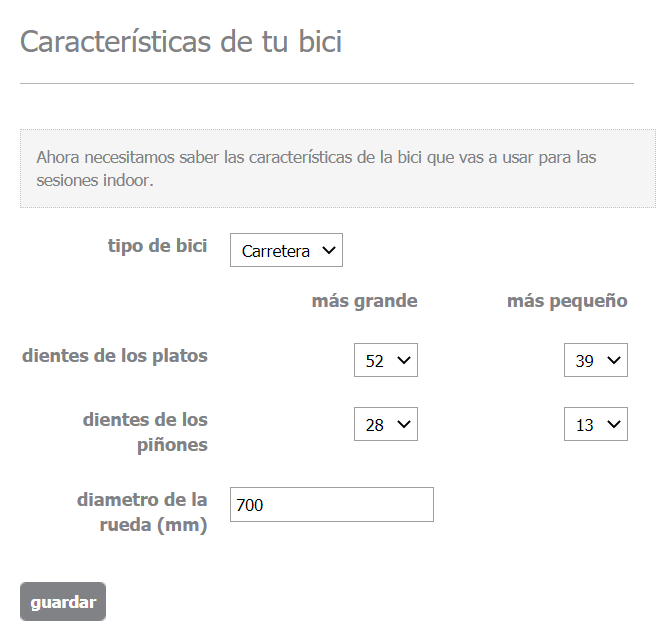The width and height of the screenshot is (659, 643).
Task: Click the 'más grande' column header
Action: 365,301
